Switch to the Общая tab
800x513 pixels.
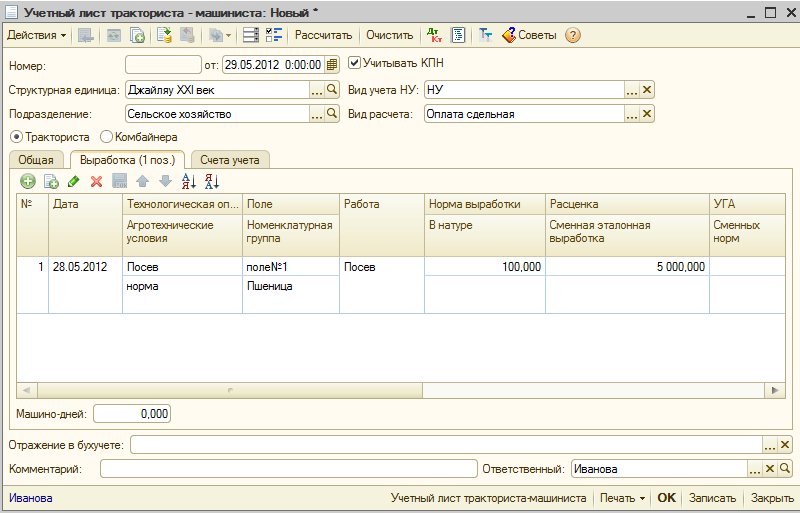[36, 160]
